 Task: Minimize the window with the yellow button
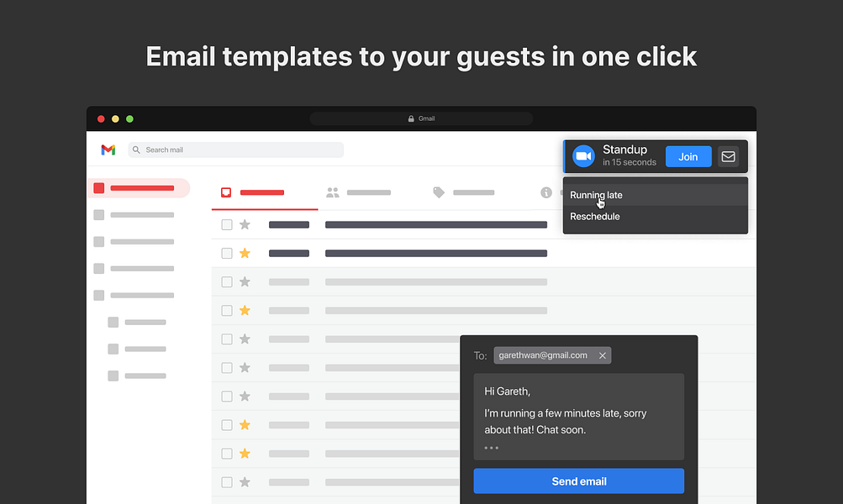(x=115, y=118)
